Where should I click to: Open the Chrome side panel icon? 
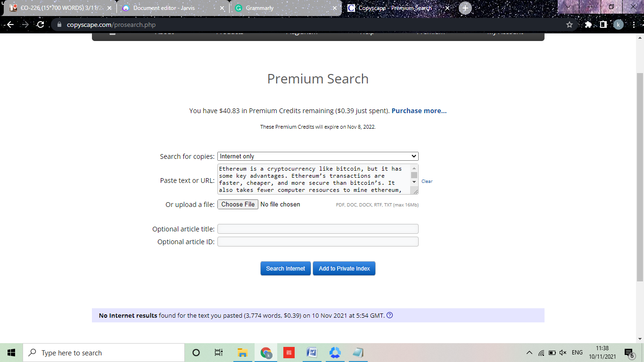pos(603,25)
